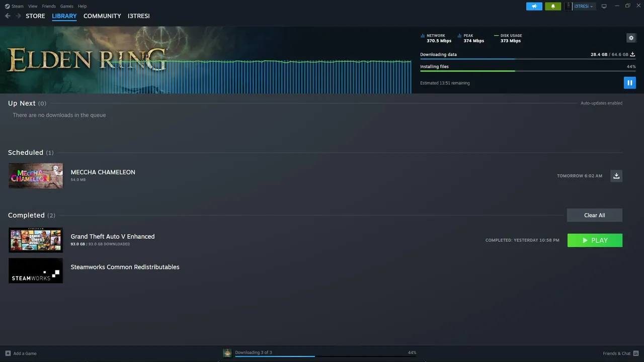This screenshot has height=362, width=644.
Task: Open the Games menu
Action: point(66,6)
